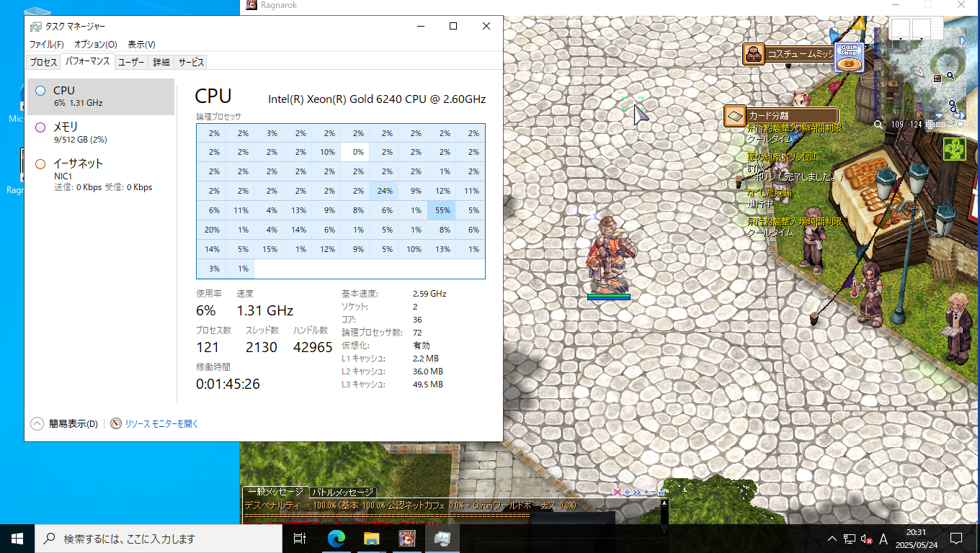Click the muted volume tray icon
The height and width of the screenshot is (553, 980).
[x=866, y=539]
